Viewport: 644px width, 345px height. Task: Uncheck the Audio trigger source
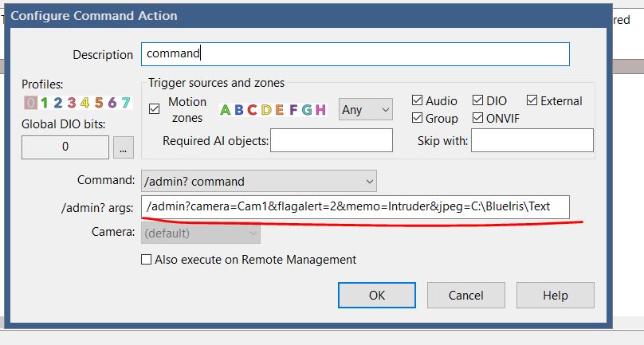tap(418, 100)
